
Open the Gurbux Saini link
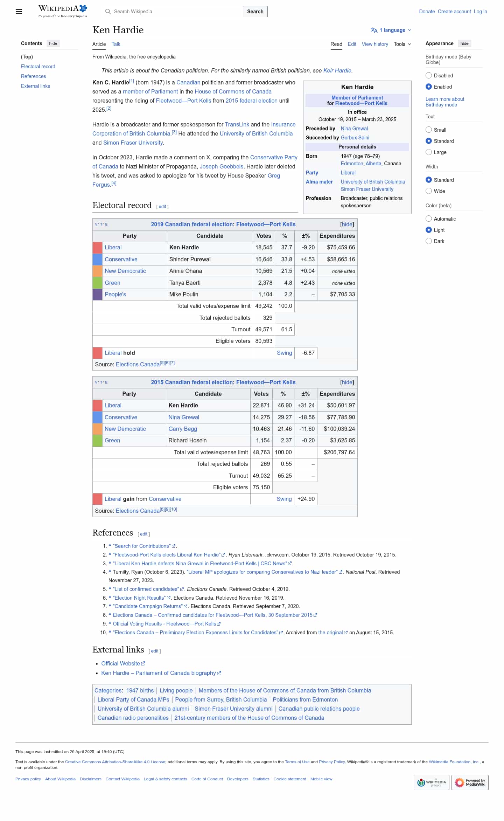coord(355,138)
